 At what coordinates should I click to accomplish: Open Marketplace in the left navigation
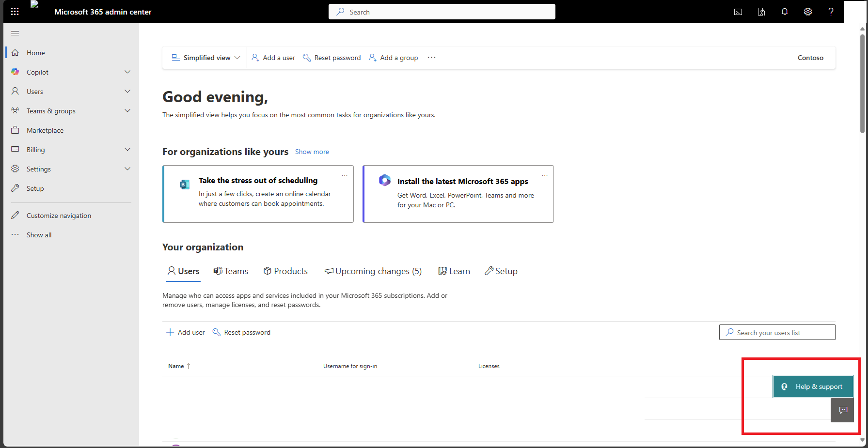(71, 130)
